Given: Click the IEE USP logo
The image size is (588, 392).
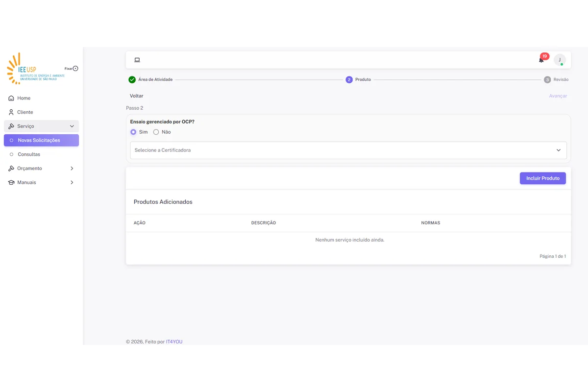Looking at the screenshot, I should [35, 69].
